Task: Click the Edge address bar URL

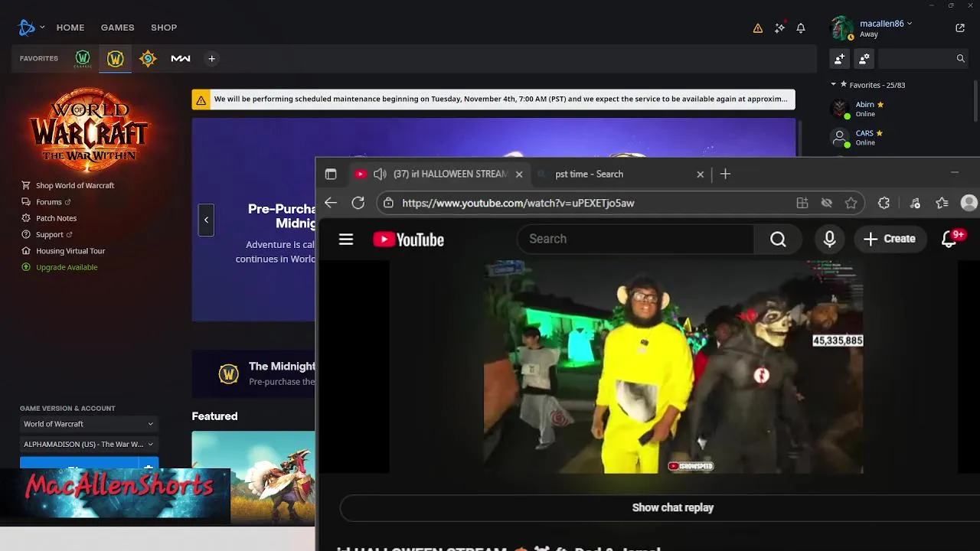Action: [x=518, y=203]
